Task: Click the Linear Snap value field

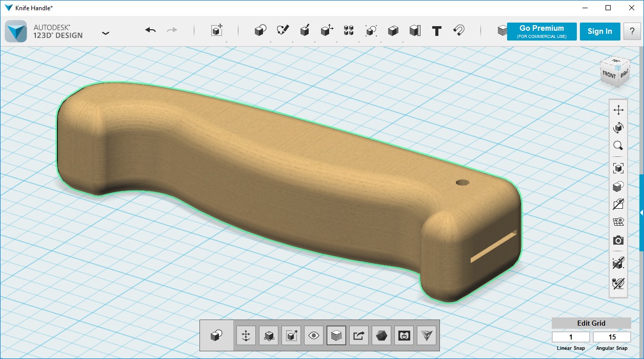Action: (x=571, y=337)
